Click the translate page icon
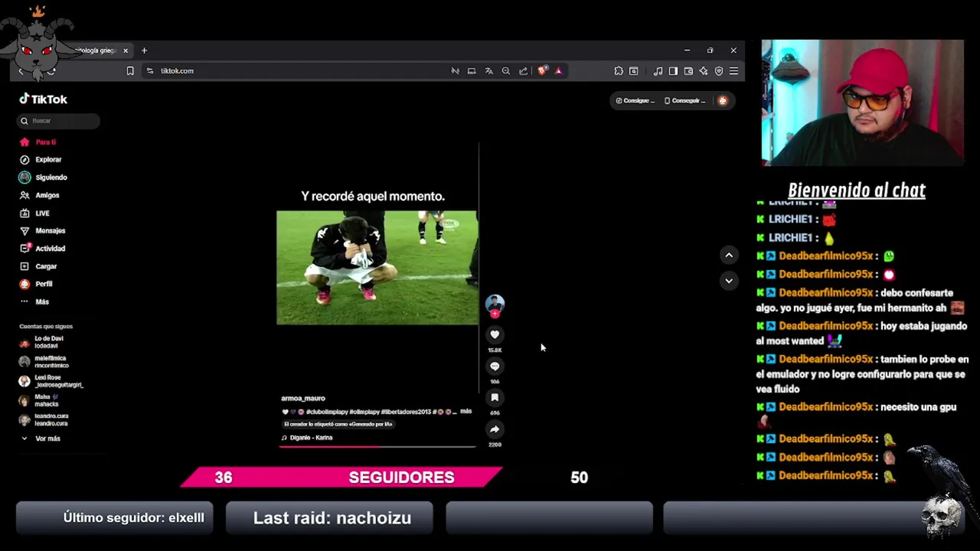980x551 pixels. click(488, 71)
